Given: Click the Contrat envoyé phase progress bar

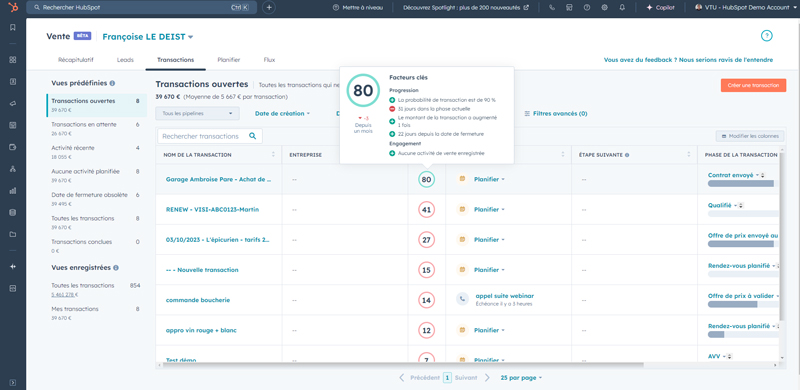Looking at the screenshot, I should point(743,184).
